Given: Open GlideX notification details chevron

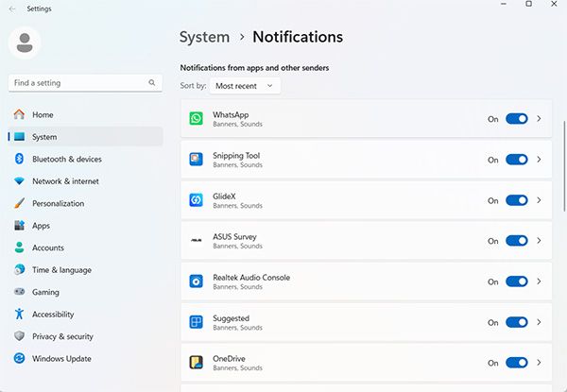Looking at the screenshot, I should tap(539, 200).
